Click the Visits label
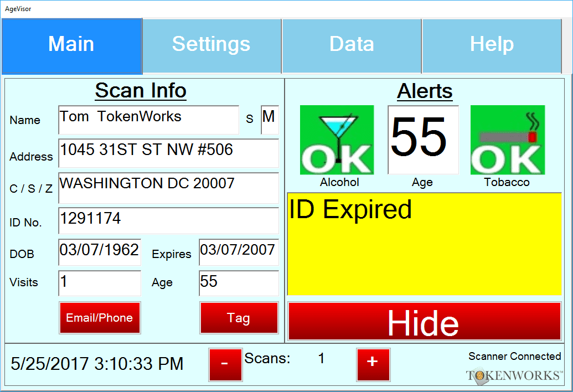Viewport: 573px width, 392px height. [24, 282]
